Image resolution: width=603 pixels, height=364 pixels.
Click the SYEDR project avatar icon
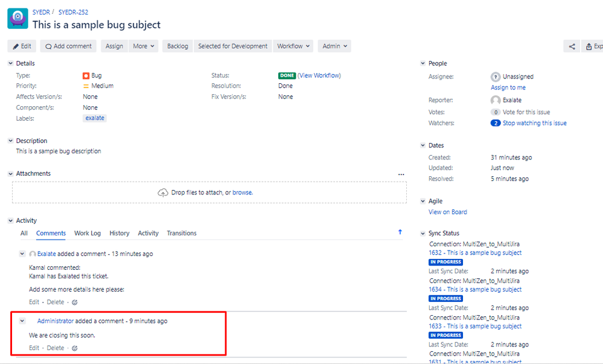(x=18, y=18)
